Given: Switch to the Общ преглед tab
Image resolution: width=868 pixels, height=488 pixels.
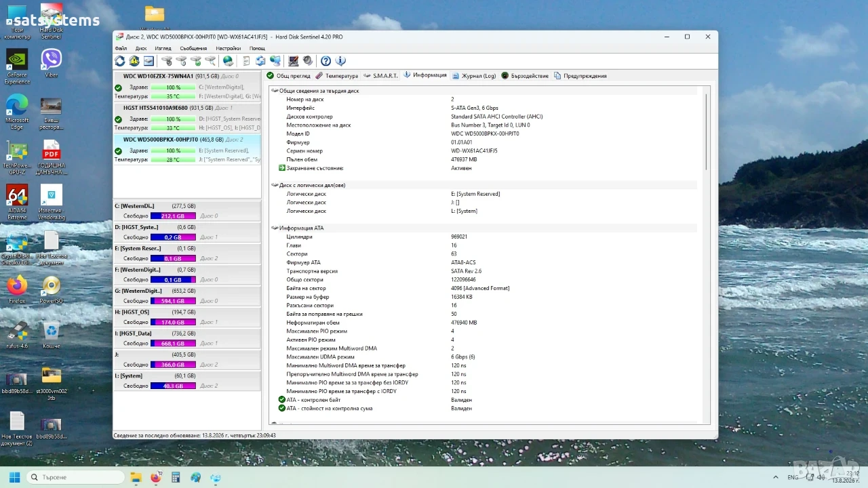Looking at the screenshot, I should [x=289, y=76].
